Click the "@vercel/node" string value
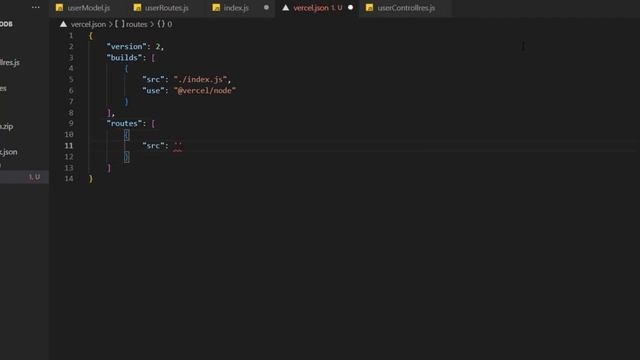The width and height of the screenshot is (640, 360). coord(205,91)
